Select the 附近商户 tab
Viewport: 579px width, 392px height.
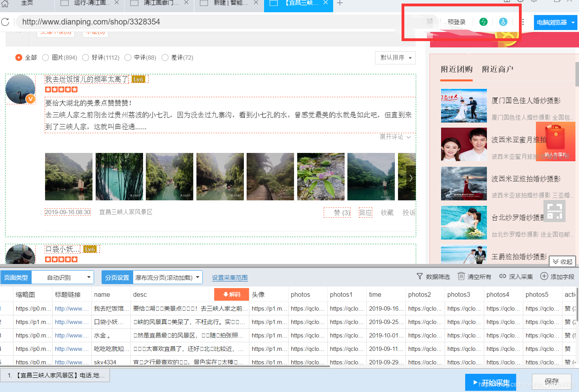[498, 69]
